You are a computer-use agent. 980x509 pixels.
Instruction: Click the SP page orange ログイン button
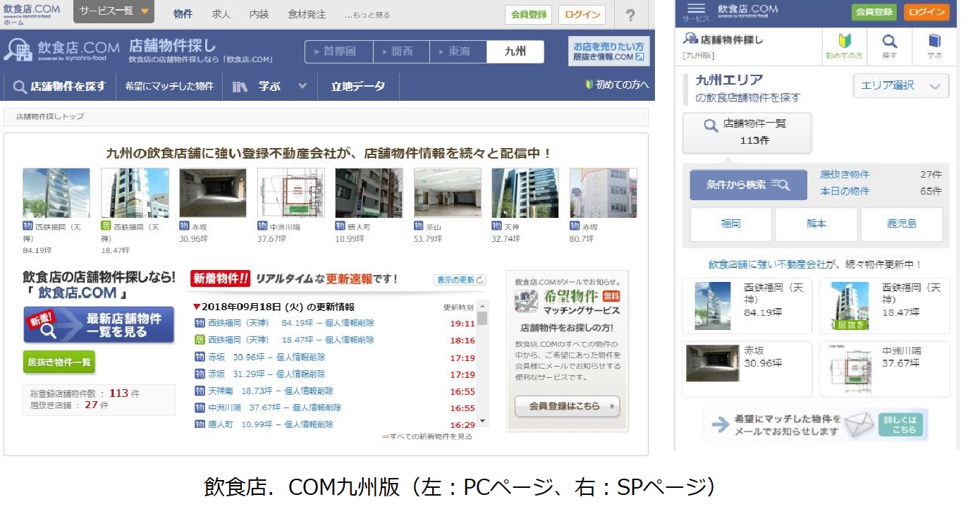(927, 12)
